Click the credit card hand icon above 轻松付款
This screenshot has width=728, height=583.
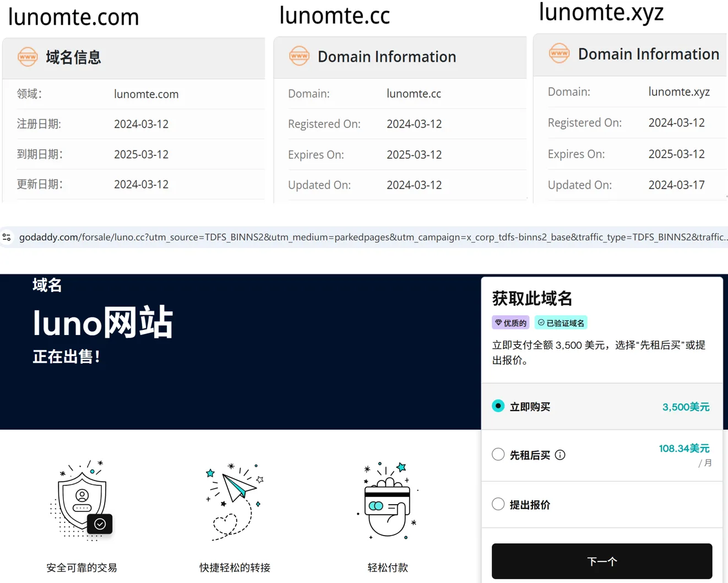pos(388,500)
